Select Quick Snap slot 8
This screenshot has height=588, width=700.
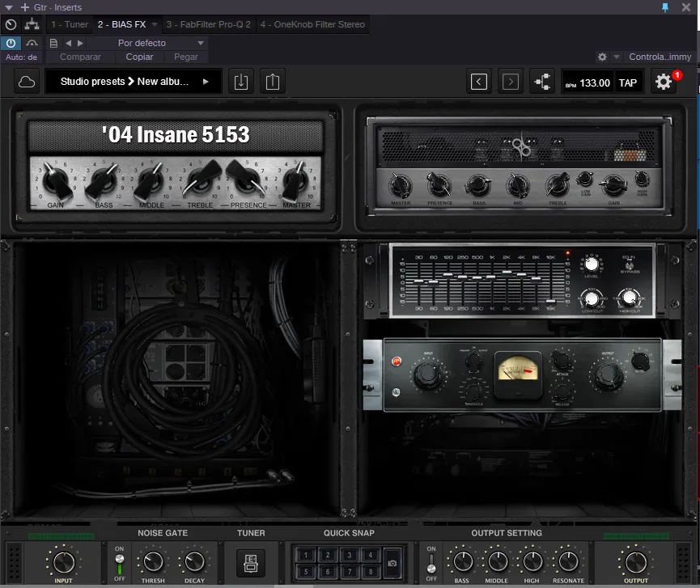tap(370, 572)
